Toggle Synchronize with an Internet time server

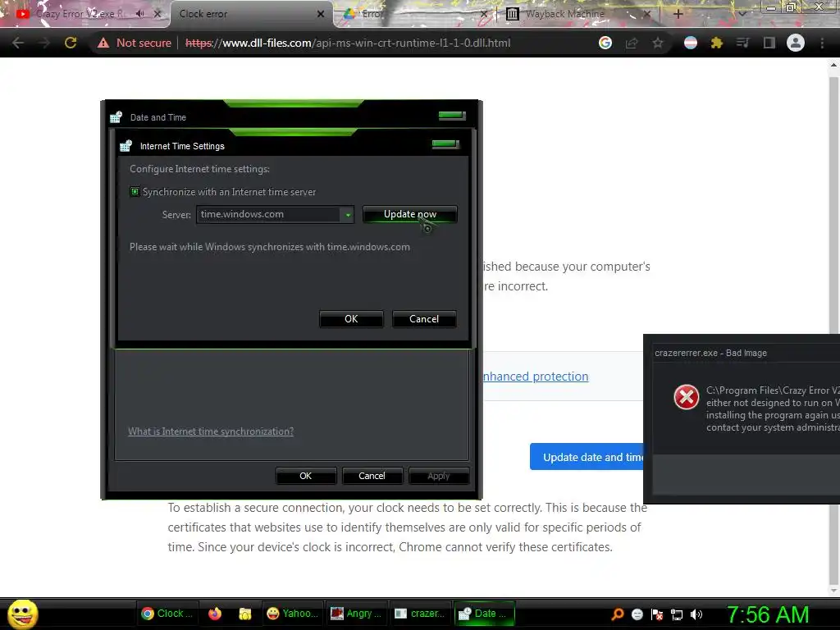click(x=135, y=192)
